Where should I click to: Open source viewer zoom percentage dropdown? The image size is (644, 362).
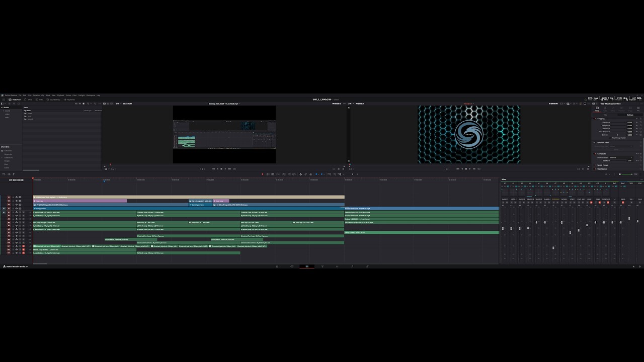pyautogui.click(x=119, y=104)
